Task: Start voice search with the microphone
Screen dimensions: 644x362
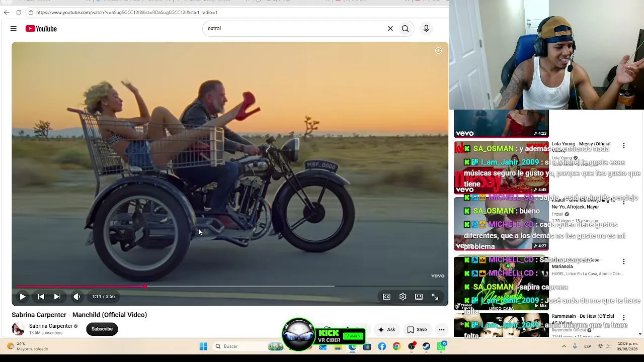Action: [426, 29]
